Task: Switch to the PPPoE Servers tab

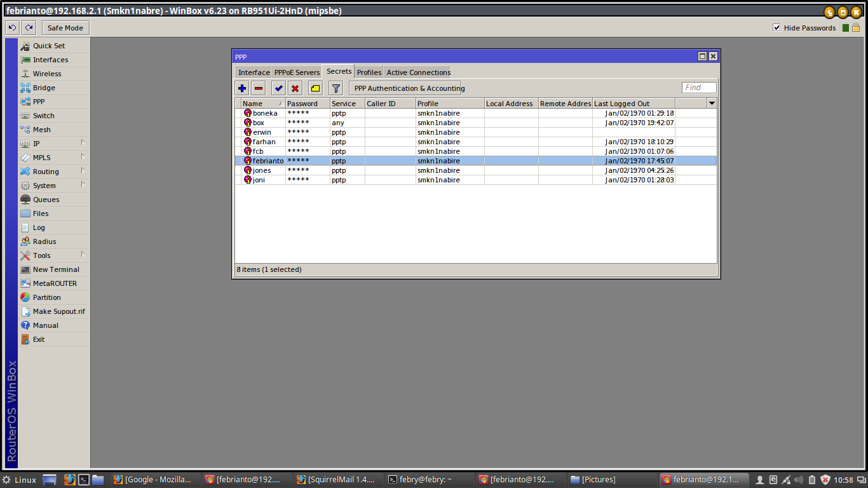Action: (x=297, y=72)
